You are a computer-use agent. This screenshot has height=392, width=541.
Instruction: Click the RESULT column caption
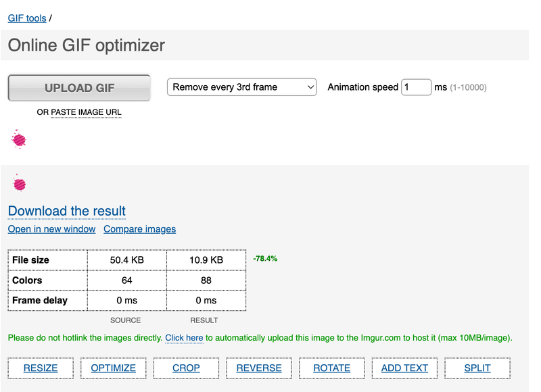pyautogui.click(x=204, y=320)
